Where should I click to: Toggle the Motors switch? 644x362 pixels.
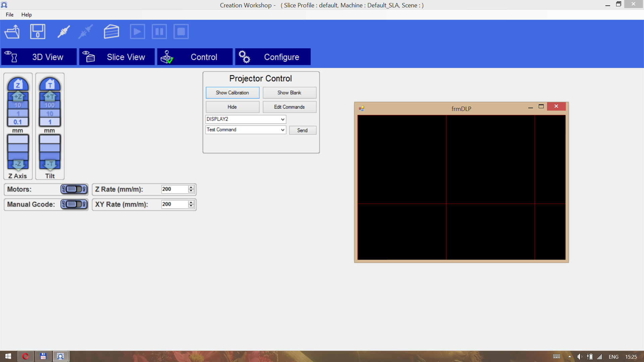pyautogui.click(x=74, y=189)
